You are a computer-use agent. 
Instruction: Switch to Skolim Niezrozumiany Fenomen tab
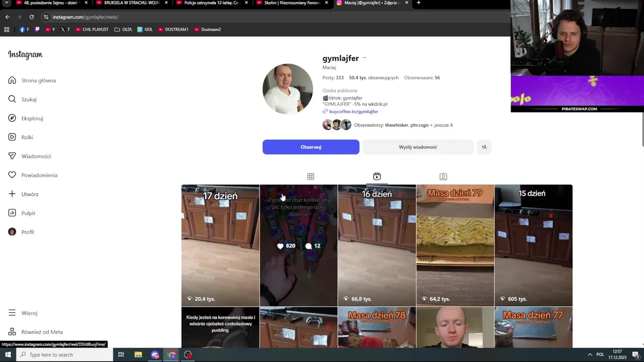292,3
